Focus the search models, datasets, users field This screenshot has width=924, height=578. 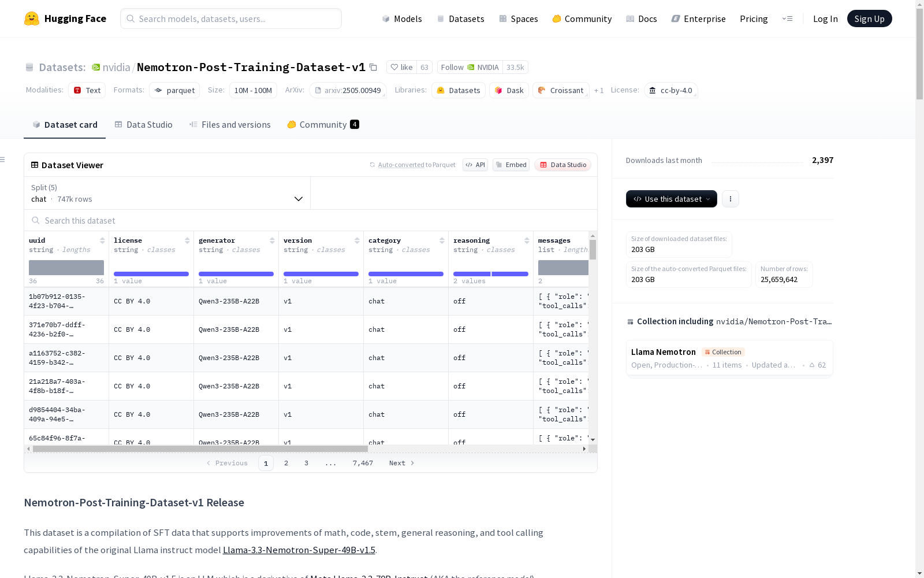pyautogui.click(x=231, y=18)
